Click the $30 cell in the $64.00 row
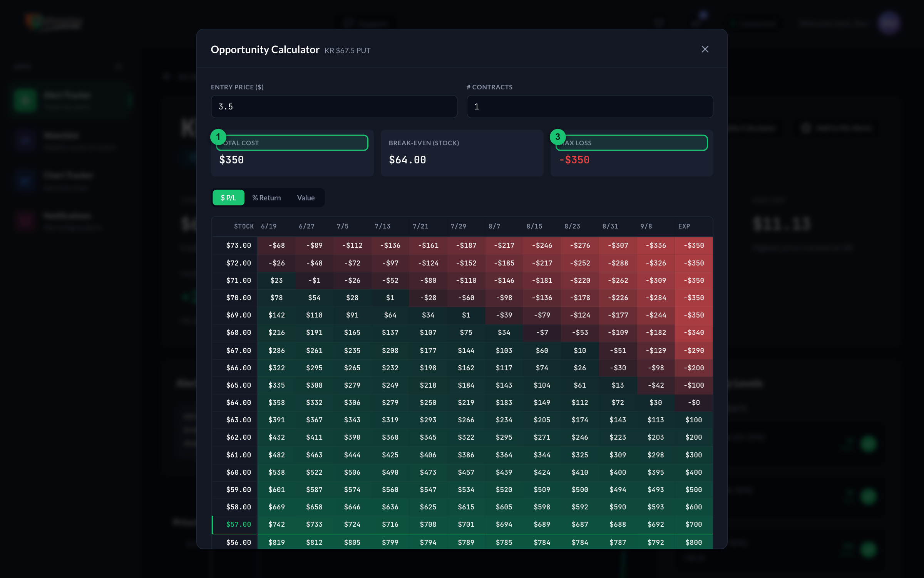Image resolution: width=924 pixels, height=578 pixels. 656,403
